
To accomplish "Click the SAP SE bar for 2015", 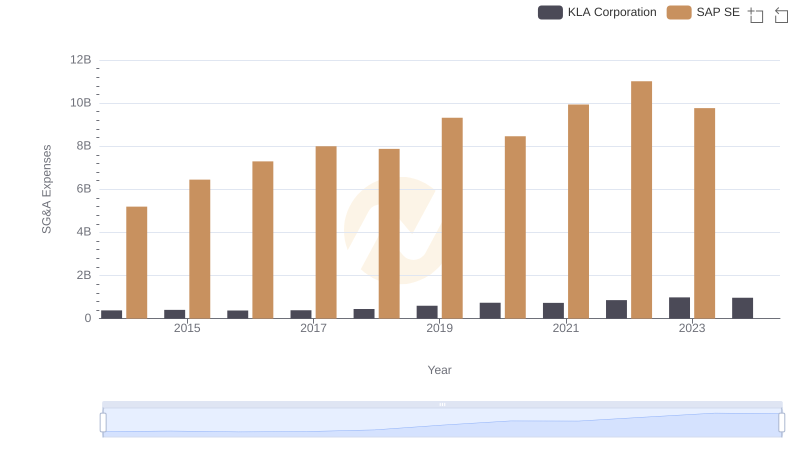I will 199,249.
